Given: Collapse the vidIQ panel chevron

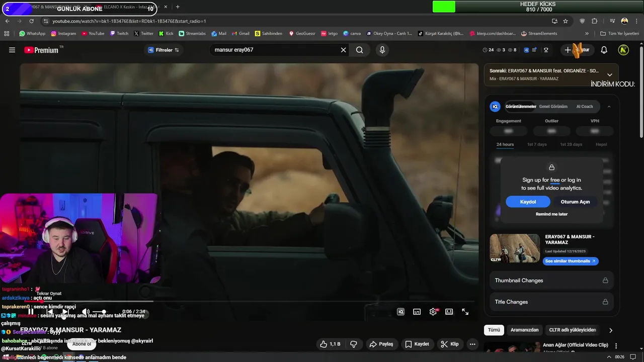Looking at the screenshot, I should point(609,107).
